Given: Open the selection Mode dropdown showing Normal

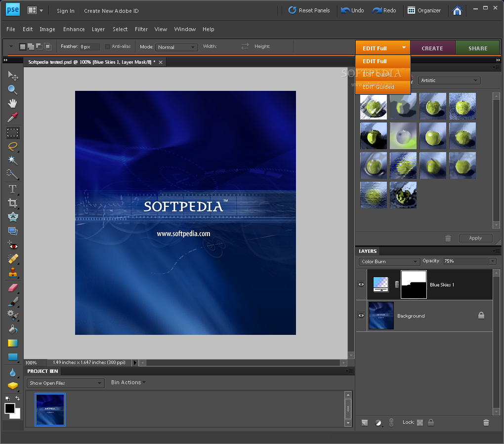Looking at the screenshot, I should click(x=176, y=47).
